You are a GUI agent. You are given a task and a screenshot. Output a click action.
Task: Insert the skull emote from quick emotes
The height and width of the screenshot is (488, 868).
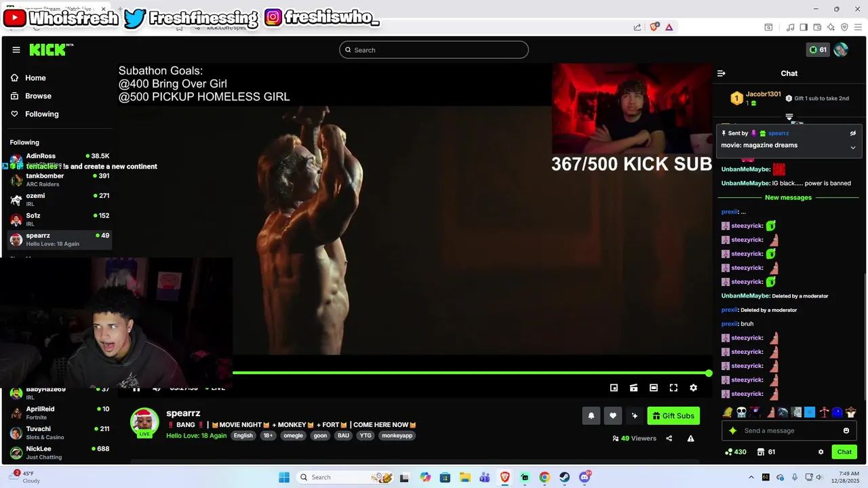coord(741,412)
